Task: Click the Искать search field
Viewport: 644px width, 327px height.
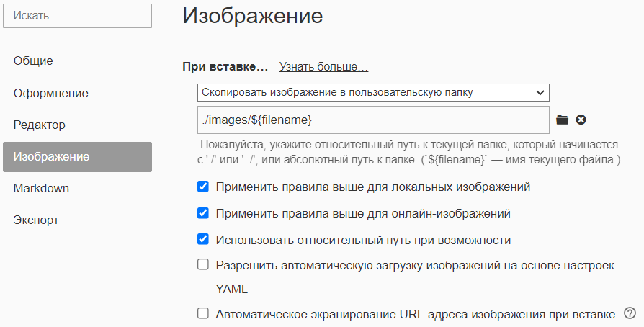Action: coord(77,15)
